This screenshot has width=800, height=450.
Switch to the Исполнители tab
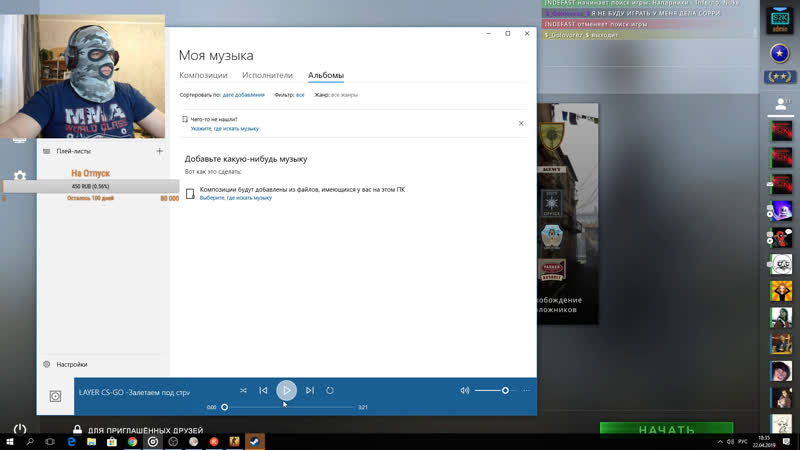coord(267,75)
